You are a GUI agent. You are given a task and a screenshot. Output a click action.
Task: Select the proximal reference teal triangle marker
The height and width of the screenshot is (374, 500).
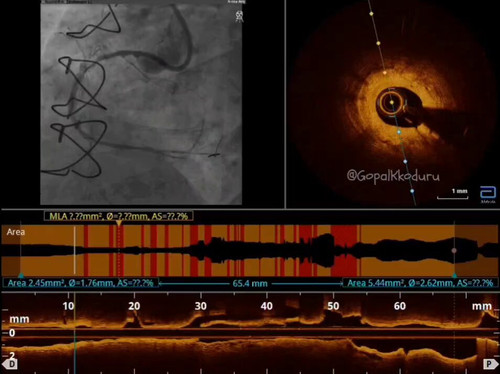pos(454,275)
